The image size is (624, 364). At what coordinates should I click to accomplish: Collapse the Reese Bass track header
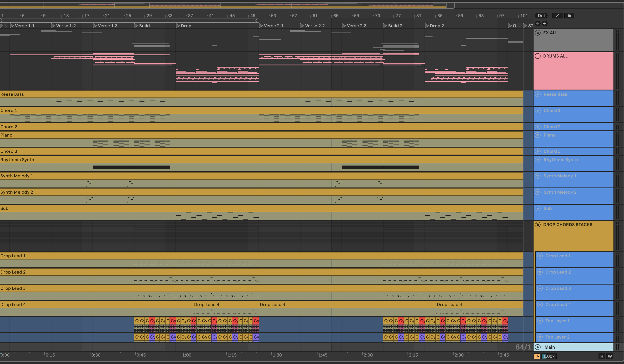pyautogui.click(x=537, y=94)
